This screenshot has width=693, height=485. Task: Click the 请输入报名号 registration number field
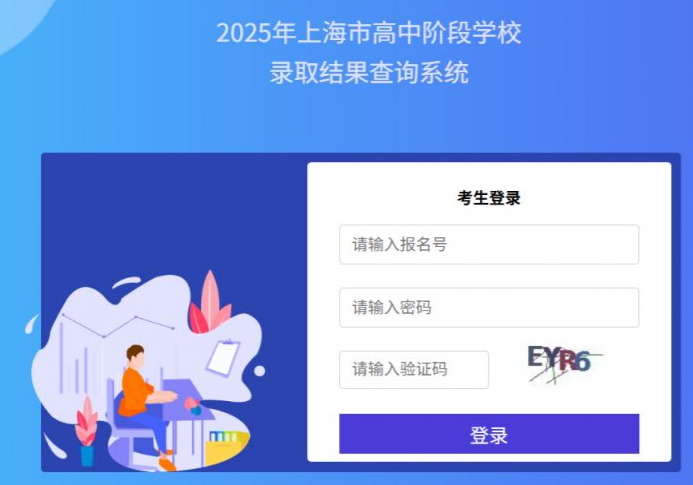489,244
